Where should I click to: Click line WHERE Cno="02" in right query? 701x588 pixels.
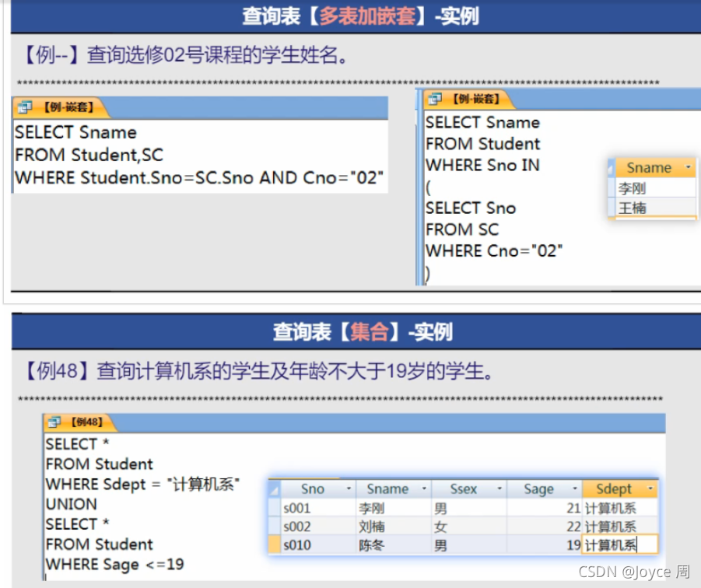click(494, 250)
